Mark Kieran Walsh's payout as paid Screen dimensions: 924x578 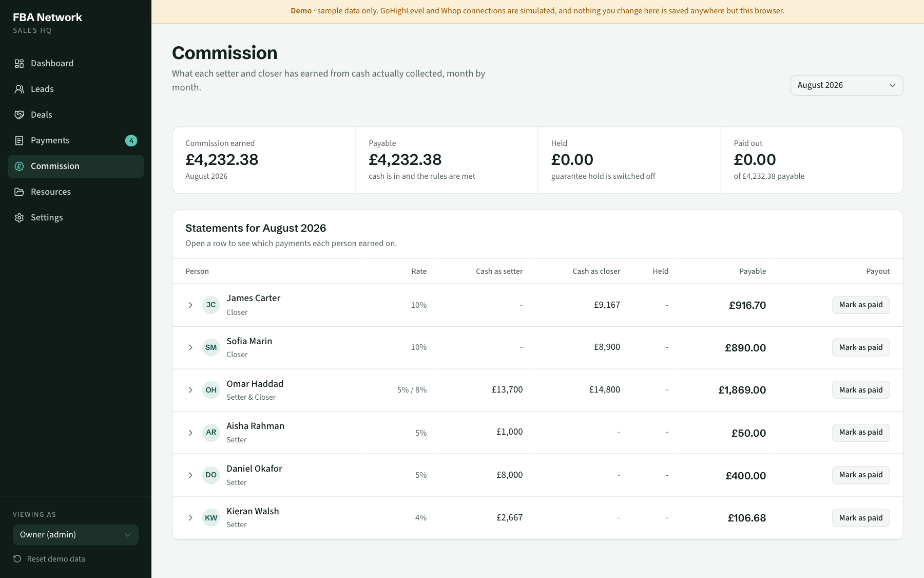(x=861, y=518)
